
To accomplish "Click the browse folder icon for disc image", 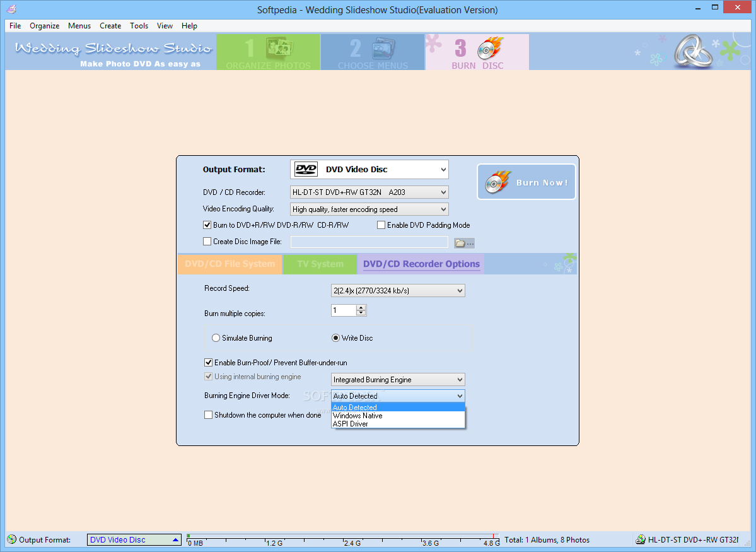I will click(x=464, y=243).
